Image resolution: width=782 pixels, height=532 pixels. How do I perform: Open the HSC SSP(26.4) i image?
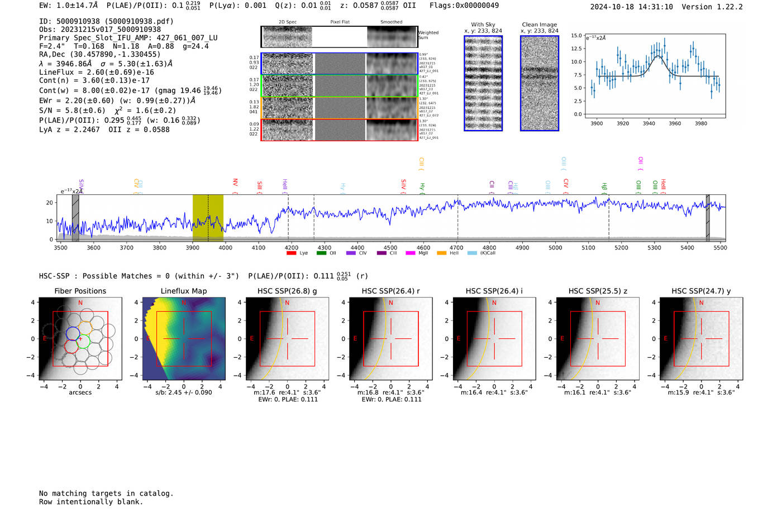(494, 339)
